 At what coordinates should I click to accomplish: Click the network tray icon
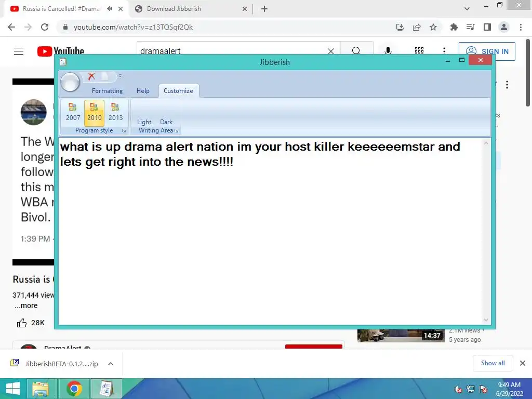pyautogui.click(x=471, y=389)
